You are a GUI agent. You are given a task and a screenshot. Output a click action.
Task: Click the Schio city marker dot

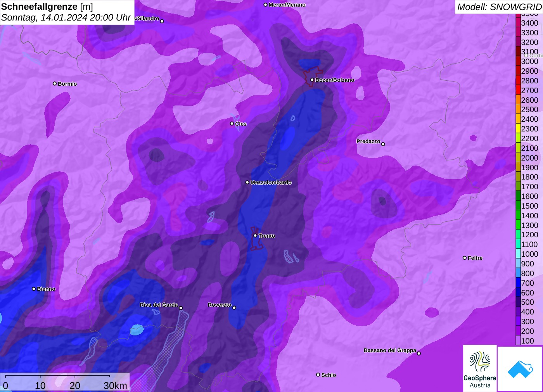pyautogui.click(x=318, y=375)
